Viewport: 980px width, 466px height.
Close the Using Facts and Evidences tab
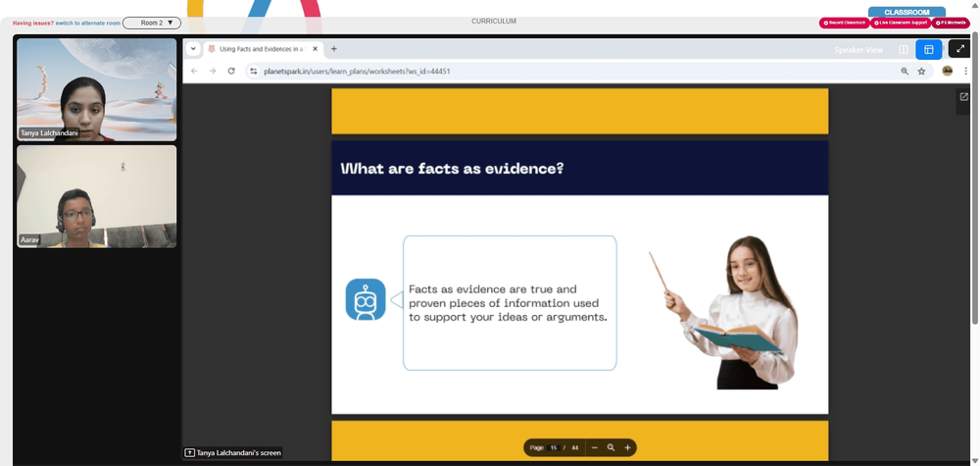point(315,49)
